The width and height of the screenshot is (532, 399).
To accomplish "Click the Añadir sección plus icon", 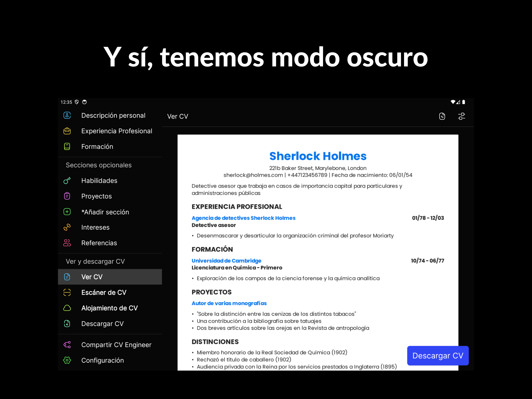I will 67,212.
